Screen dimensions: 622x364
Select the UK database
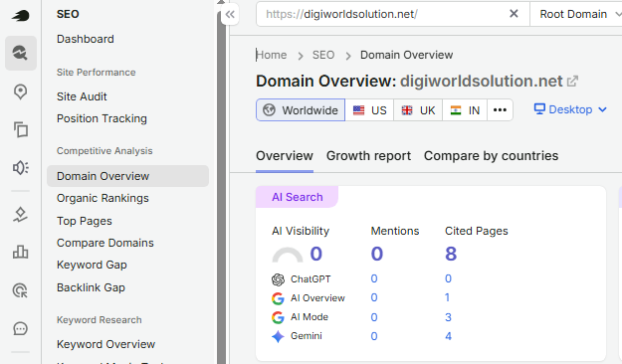418,110
